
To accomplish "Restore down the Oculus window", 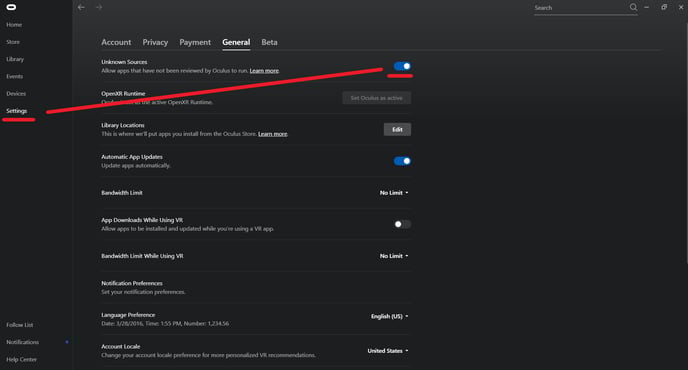I will (664, 7).
